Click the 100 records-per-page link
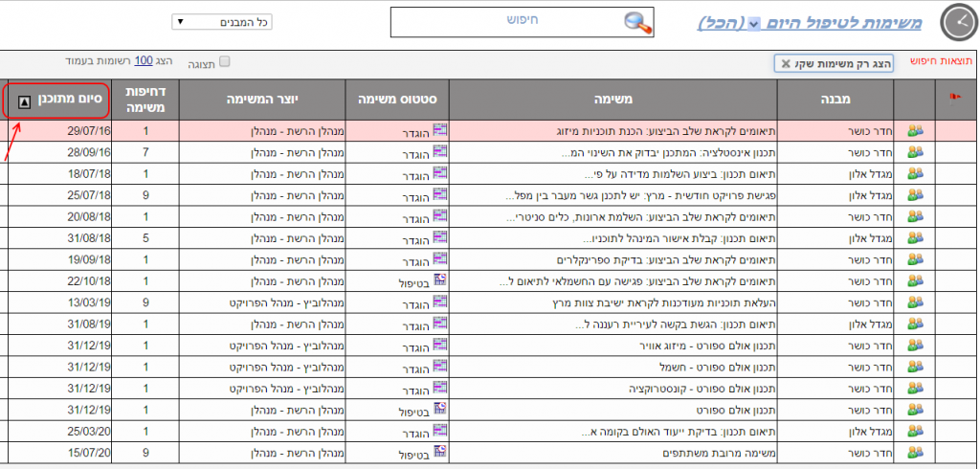The height and width of the screenshot is (469, 980). (144, 60)
